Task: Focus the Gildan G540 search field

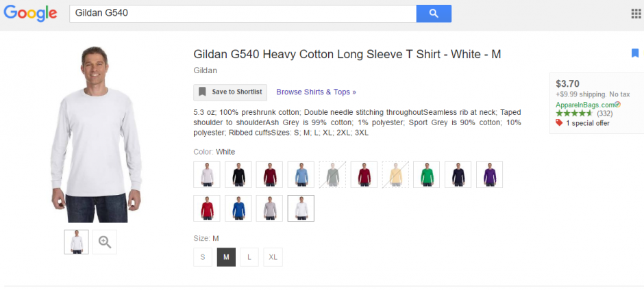Action: click(x=243, y=14)
